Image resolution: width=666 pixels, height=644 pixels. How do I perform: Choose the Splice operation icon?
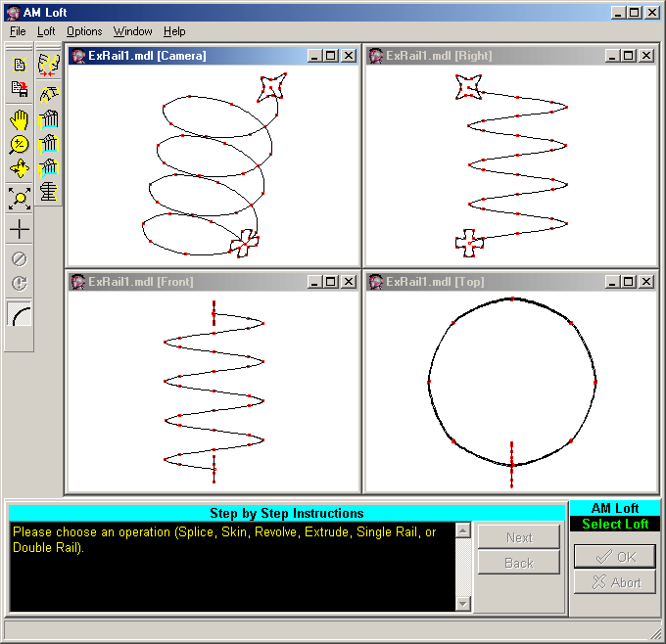pos(49,65)
